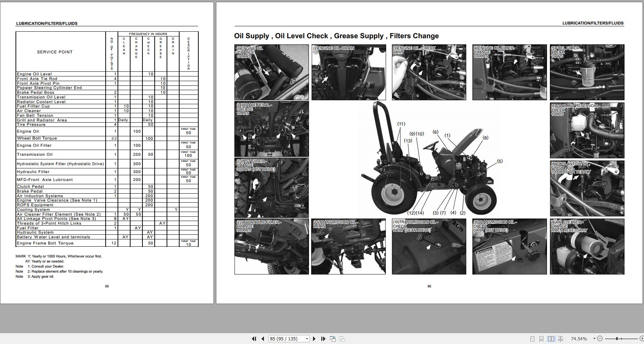Click the snapshot copy icon in status bar

pos(342,339)
